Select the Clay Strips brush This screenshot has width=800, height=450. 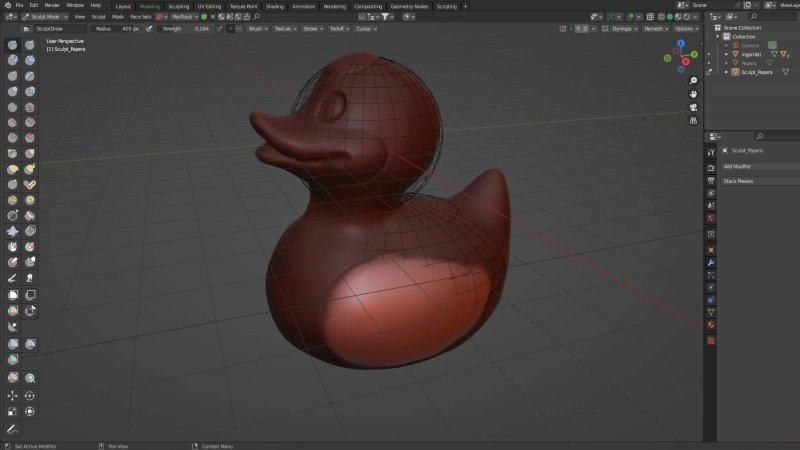click(x=30, y=60)
